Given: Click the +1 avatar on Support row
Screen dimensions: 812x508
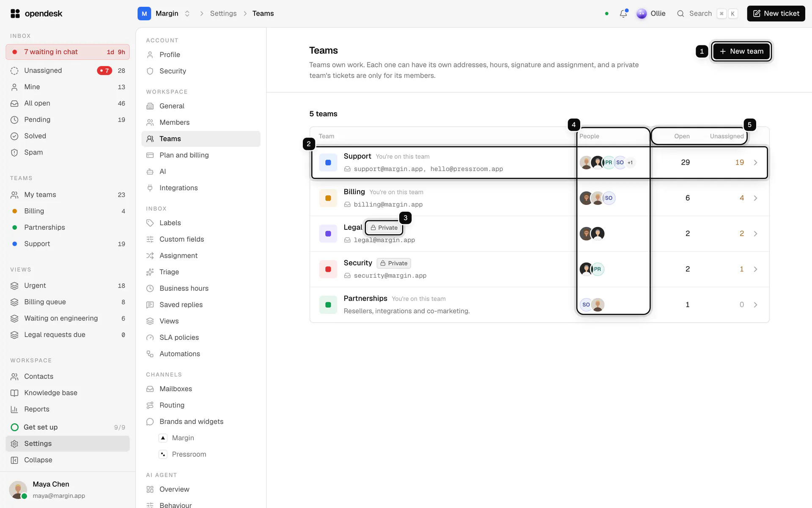Looking at the screenshot, I should [x=630, y=163].
